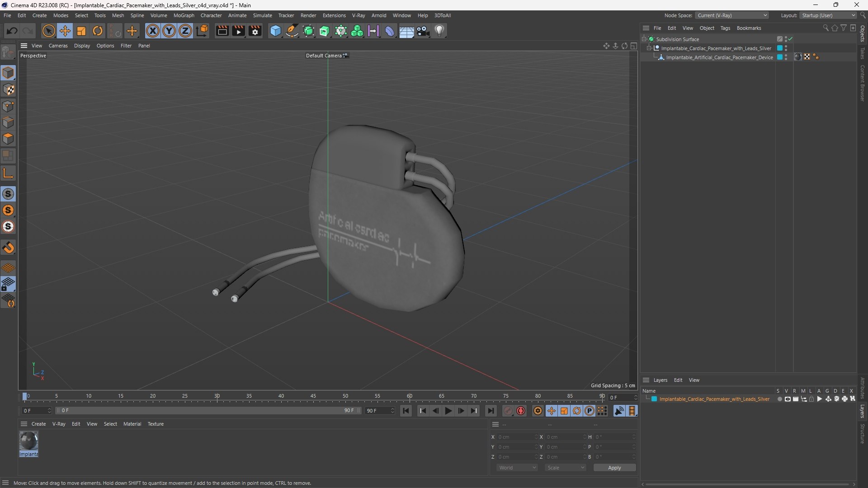
Task: Open the Simulate menu
Action: pos(262,15)
